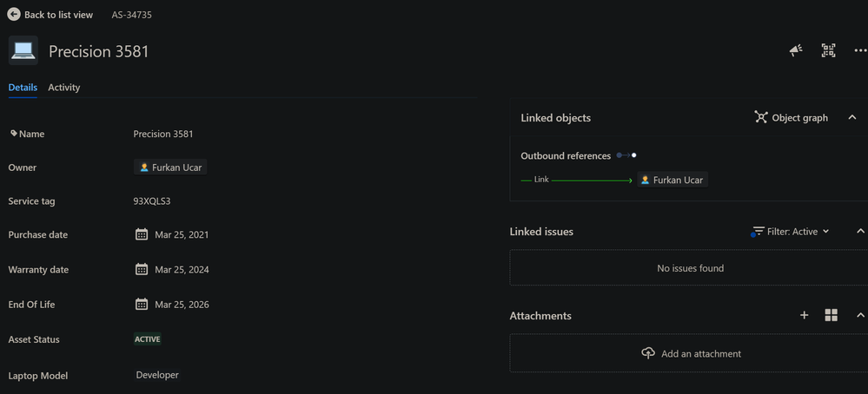Open the more actions ellipsis menu
The width and height of the screenshot is (868, 394).
click(860, 51)
